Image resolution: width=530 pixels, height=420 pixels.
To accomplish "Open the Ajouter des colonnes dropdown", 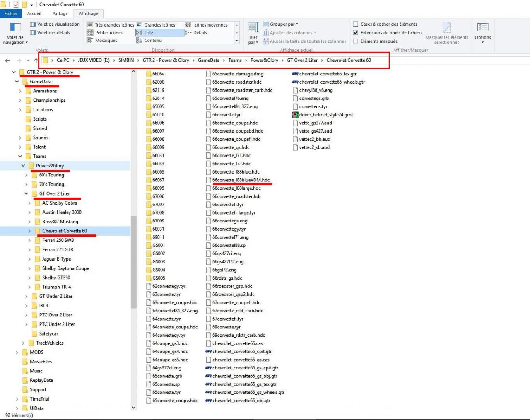I will tap(289, 33).
